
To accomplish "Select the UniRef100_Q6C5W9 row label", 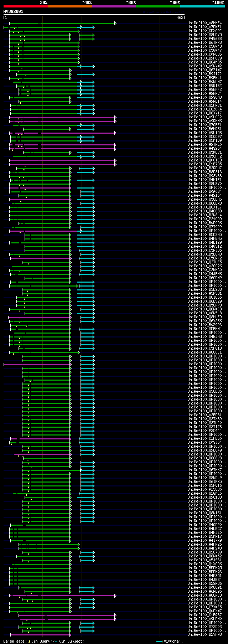I will pyautogui.click(x=204, y=278).
